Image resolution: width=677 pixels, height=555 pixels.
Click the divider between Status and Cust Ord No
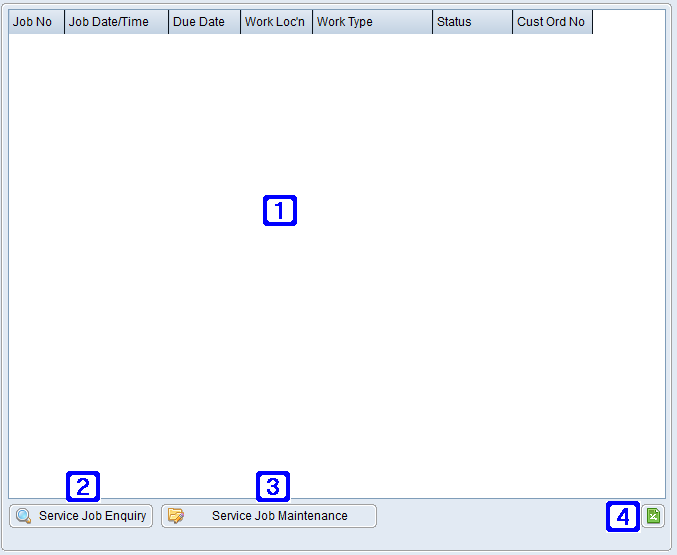click(x=512, y=22)
